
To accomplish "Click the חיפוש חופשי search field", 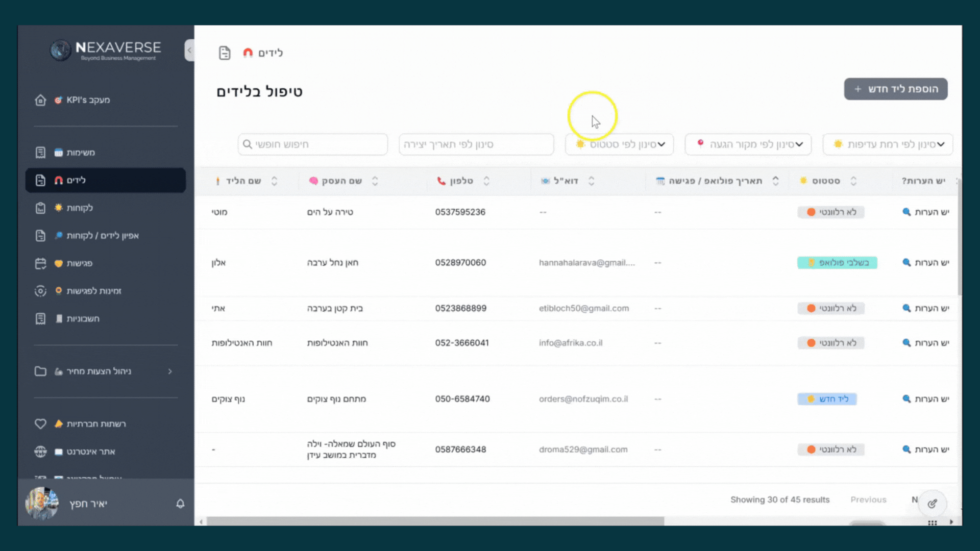I will coord(312,144).
